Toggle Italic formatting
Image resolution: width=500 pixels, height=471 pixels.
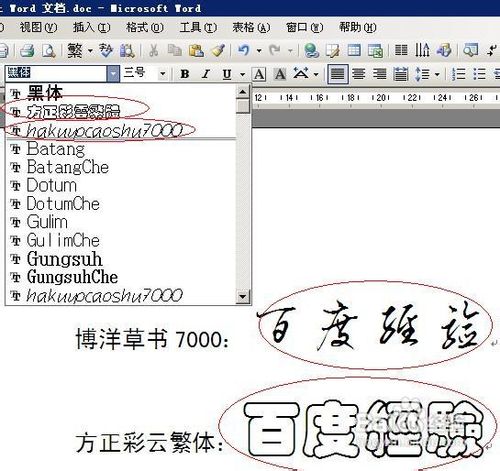(206, 74)
